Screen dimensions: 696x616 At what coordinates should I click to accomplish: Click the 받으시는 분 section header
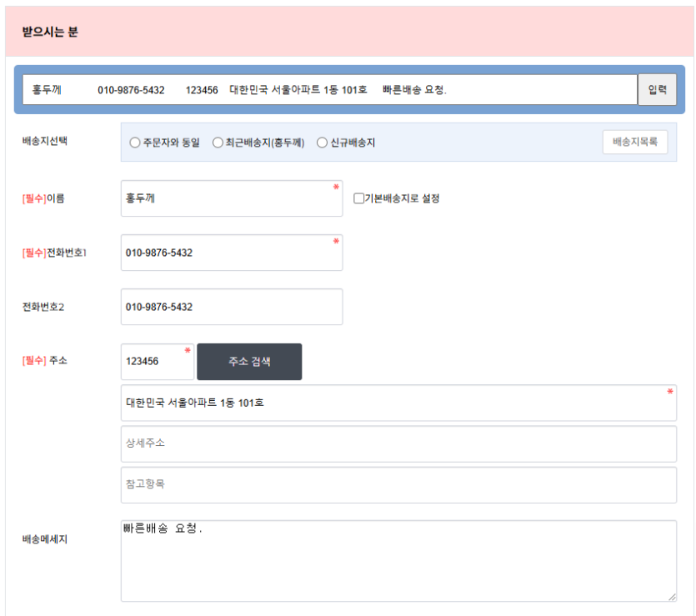(x=50, y=32)
